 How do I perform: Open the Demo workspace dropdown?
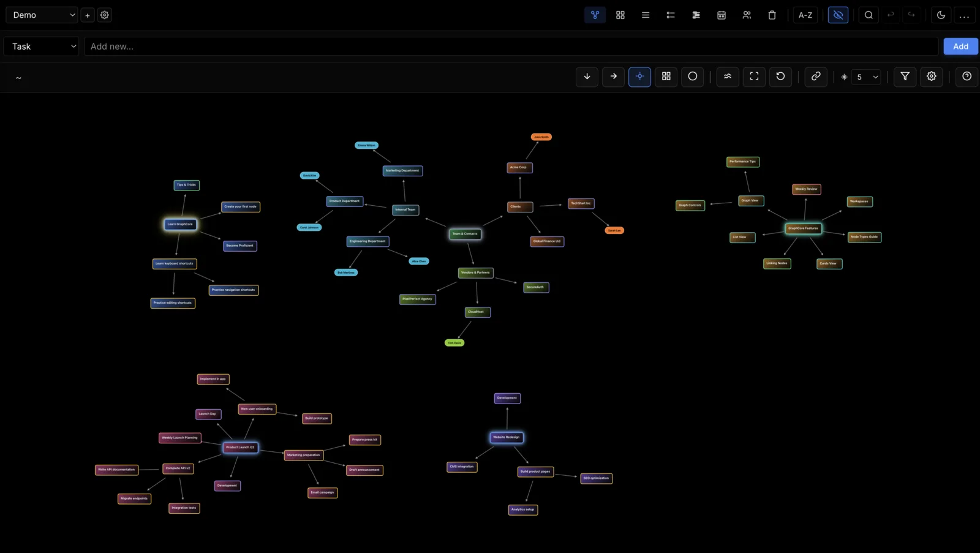point(42,15)
